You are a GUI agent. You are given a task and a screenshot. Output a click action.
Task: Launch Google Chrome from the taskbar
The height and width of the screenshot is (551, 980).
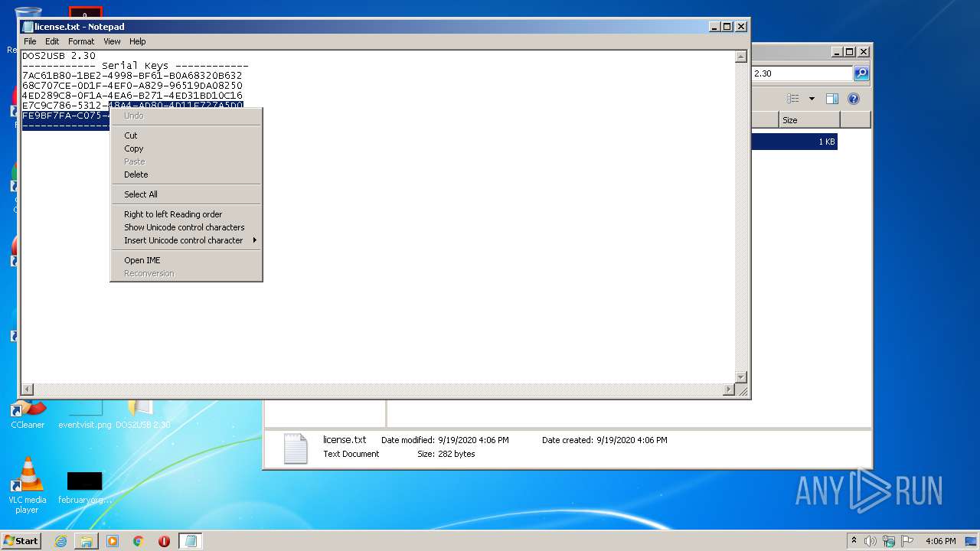(139, 541)
